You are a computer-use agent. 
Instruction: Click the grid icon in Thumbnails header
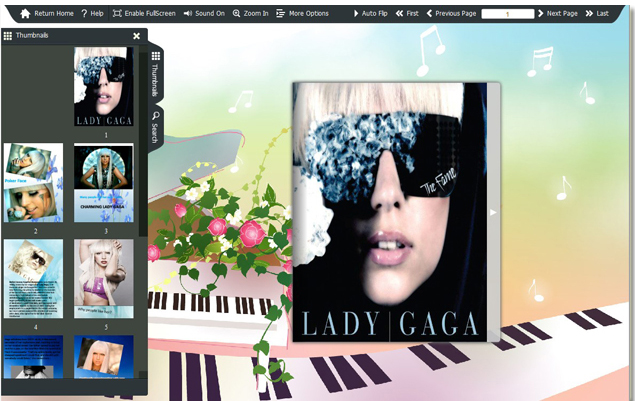click(8, 36)
